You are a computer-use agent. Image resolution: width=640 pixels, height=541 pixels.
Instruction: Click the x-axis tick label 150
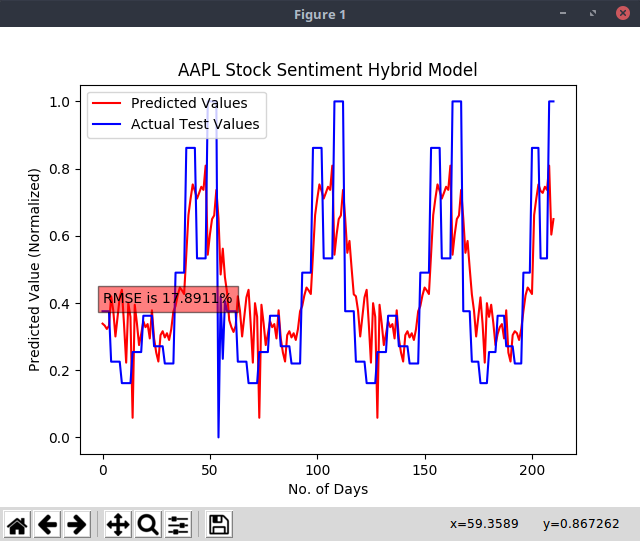click(425, 470)
